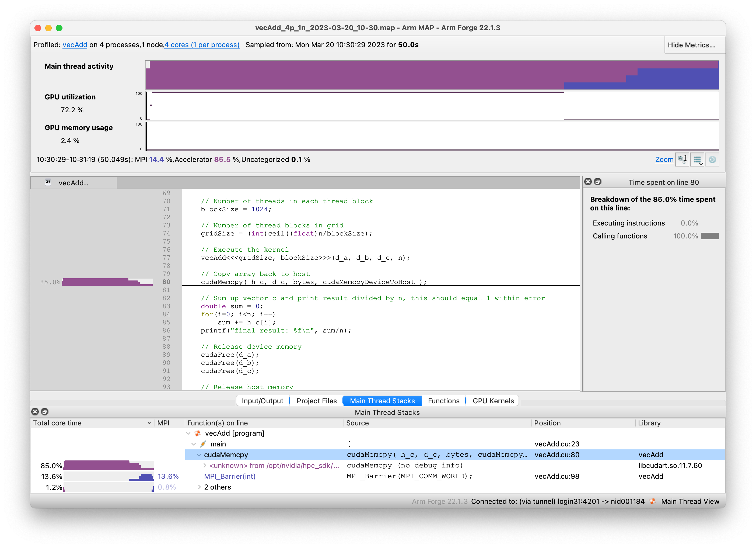Switch to the Functions tab
This screenshot has height=548, width=756.
click(444, 401)
